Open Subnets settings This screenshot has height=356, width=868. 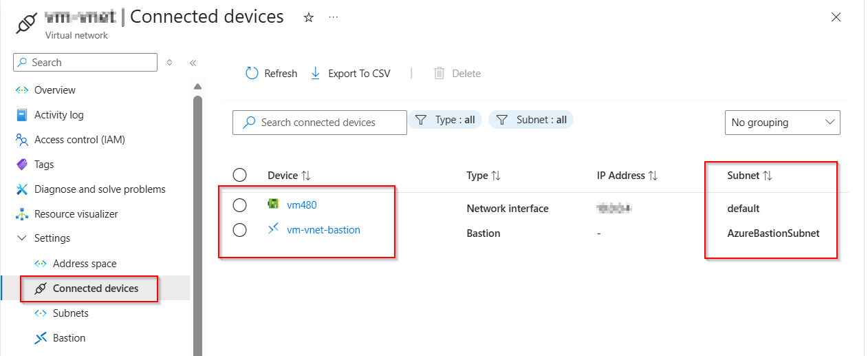pos(71,313)
